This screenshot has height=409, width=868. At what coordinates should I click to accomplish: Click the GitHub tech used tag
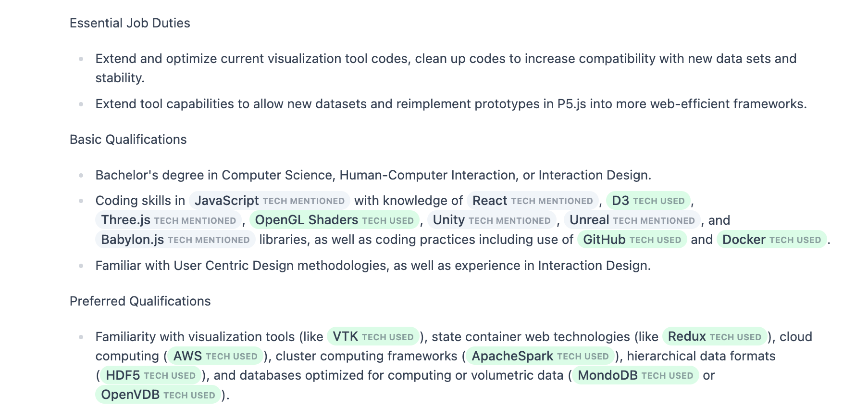[x=632, y=240]
